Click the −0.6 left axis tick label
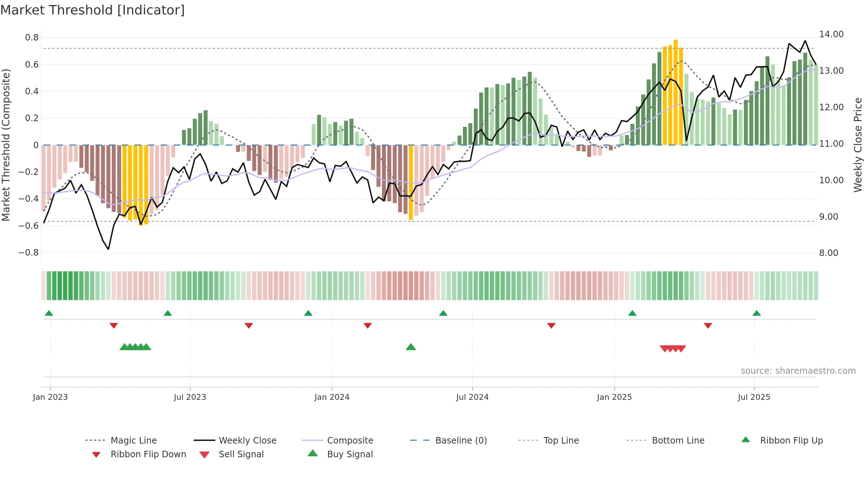868x488 pixels. tap(29, 226)
